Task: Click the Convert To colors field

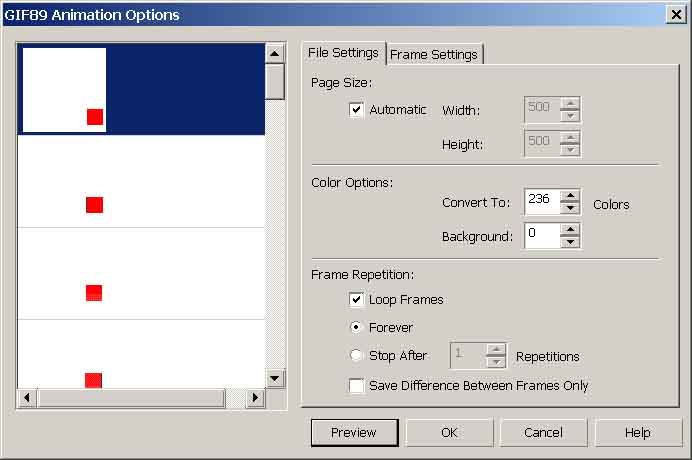Action: pyautogui.click(x=542, y=202)
